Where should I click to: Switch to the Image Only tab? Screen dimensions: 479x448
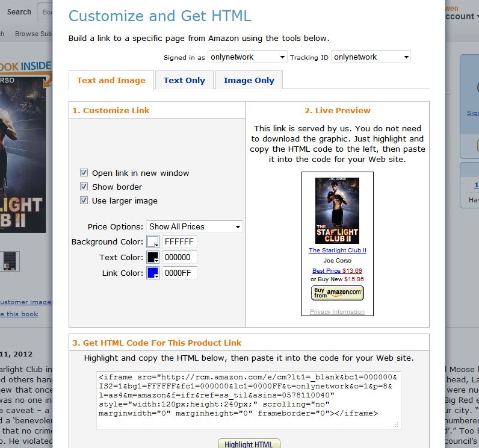click(249, 80)
